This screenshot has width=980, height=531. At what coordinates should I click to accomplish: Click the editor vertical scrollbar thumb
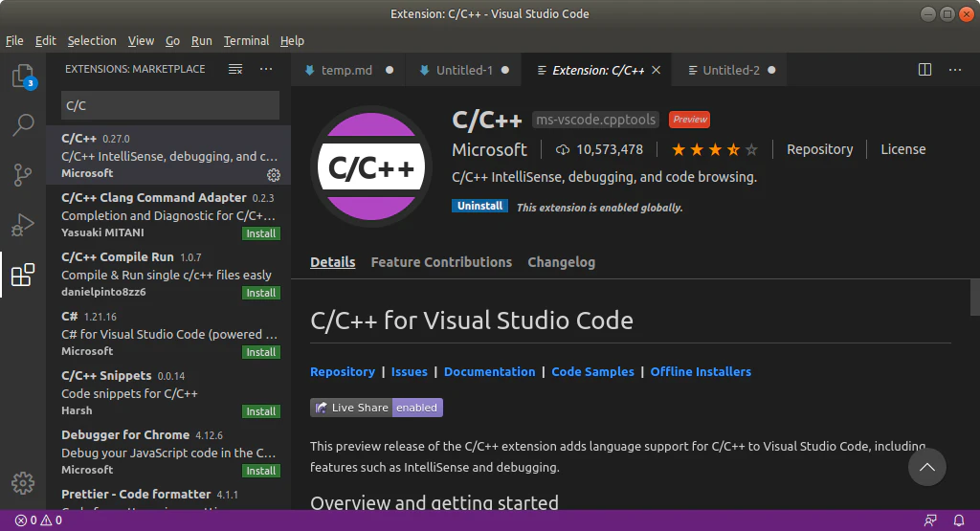point(974,298)
